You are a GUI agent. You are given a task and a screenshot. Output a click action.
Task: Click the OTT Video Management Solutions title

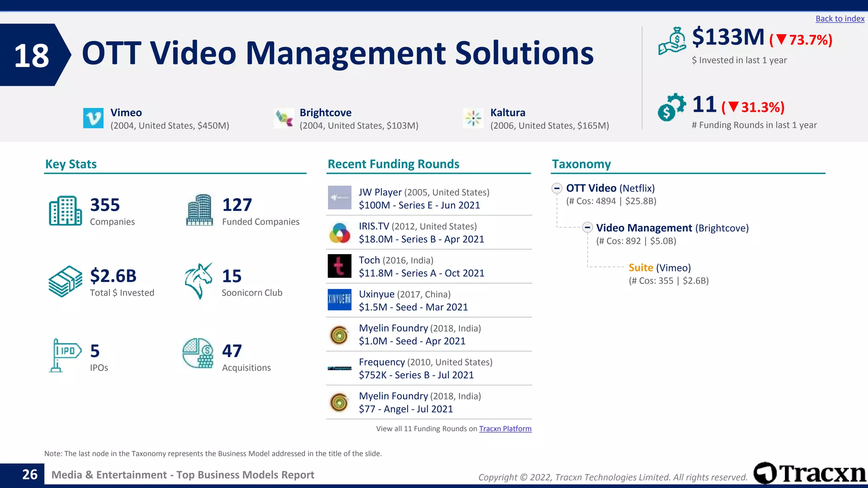338,53
